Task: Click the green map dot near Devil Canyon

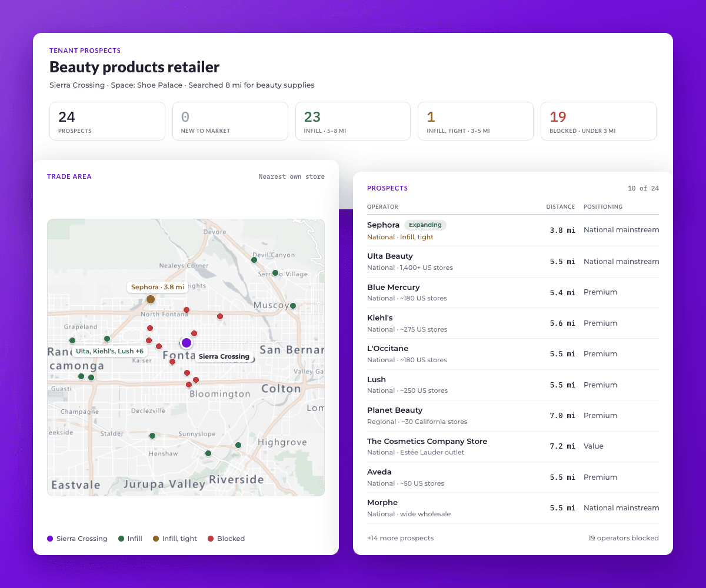Action: [x=254, y=260]
